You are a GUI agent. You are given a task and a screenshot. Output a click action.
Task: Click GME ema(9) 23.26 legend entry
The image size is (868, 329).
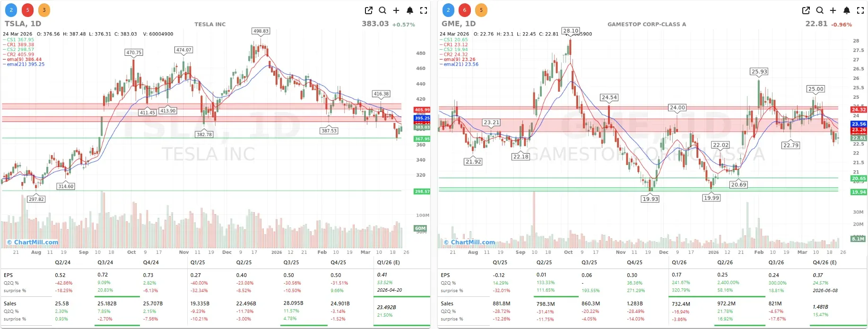[458, 60]
